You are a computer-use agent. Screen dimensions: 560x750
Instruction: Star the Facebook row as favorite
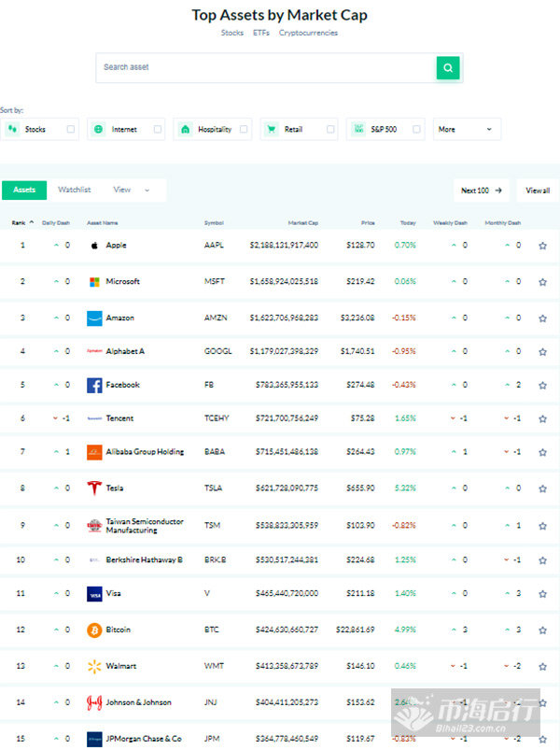coord(543,386)
